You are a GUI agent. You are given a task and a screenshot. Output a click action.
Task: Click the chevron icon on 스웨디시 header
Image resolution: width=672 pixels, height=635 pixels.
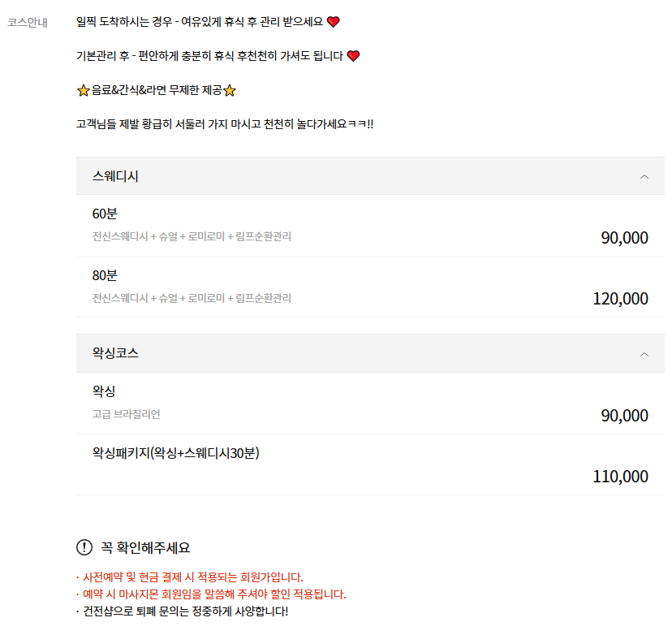(x=644, y=175)
